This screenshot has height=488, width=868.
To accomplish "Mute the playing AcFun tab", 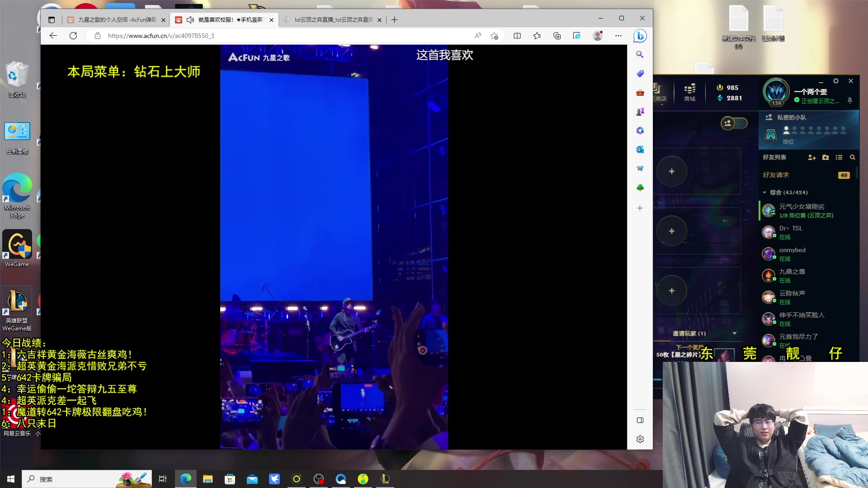I will coord(190,20).
